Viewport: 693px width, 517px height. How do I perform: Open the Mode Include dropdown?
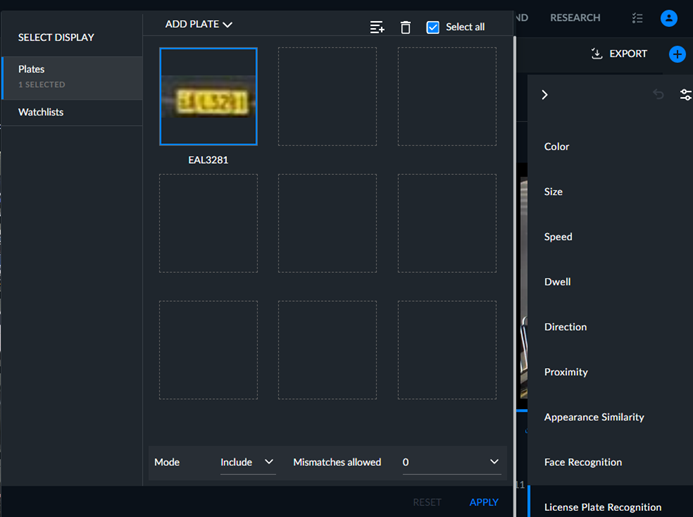[x=248, y=463]
